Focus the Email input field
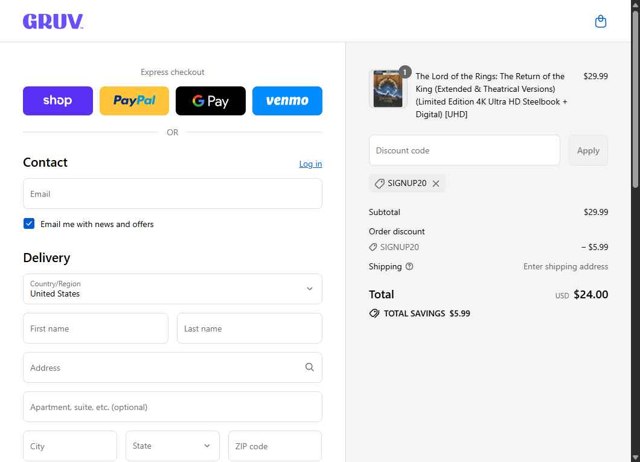 (173, 194)
